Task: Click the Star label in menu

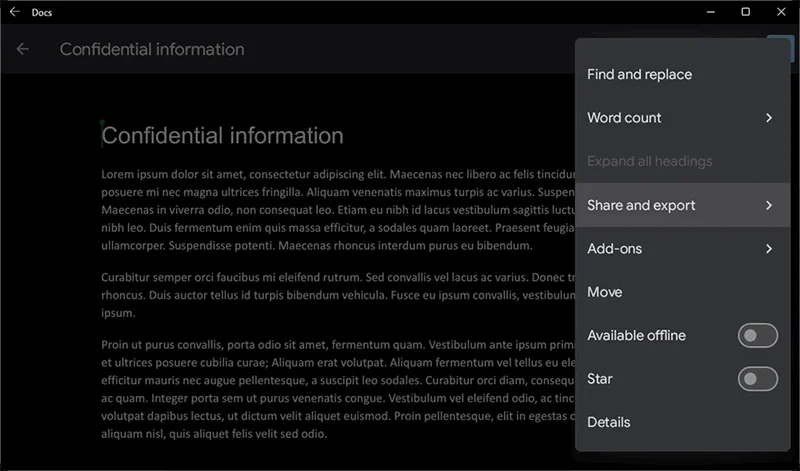Action: click(x=599, y=379)
